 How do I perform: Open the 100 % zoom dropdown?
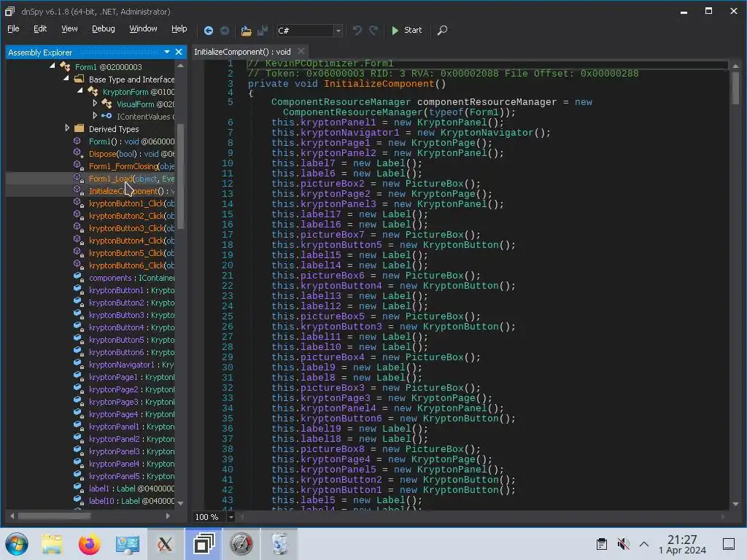pyautogui.click(x=231, y=517)
